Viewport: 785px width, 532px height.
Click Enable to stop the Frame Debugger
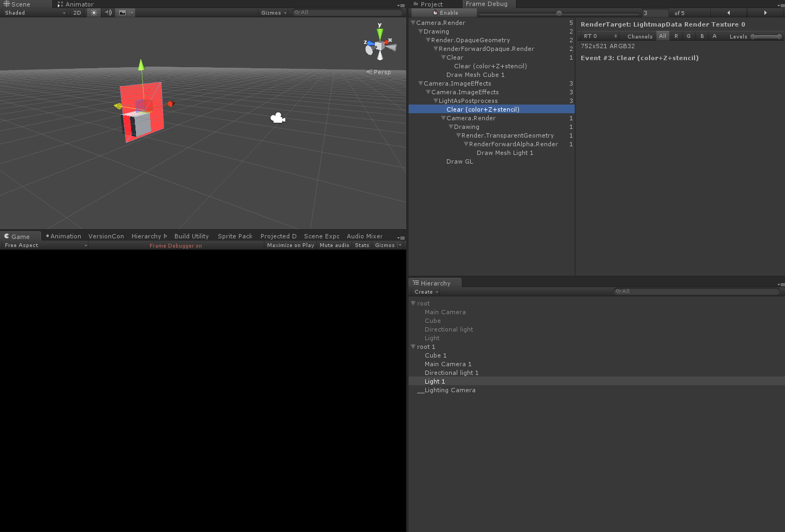443,12
